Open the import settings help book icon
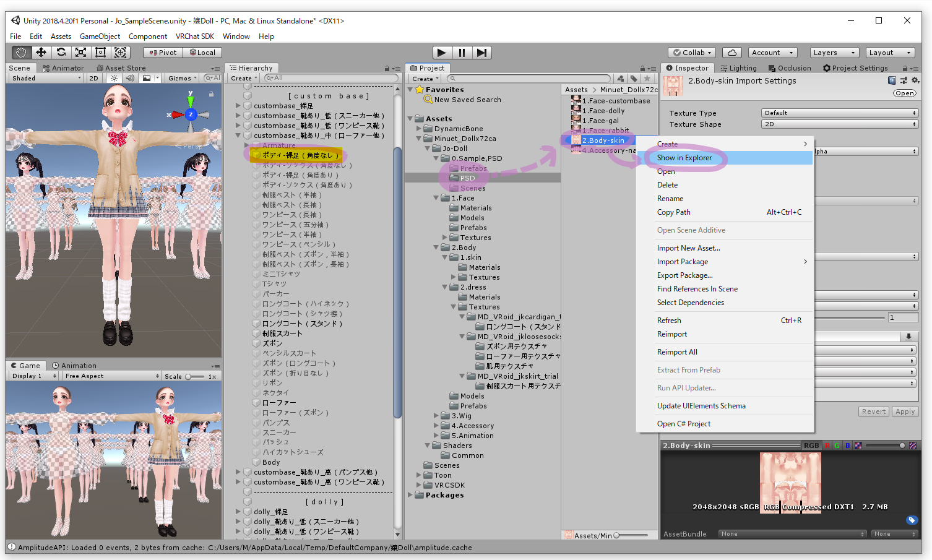 click(892, 80)
